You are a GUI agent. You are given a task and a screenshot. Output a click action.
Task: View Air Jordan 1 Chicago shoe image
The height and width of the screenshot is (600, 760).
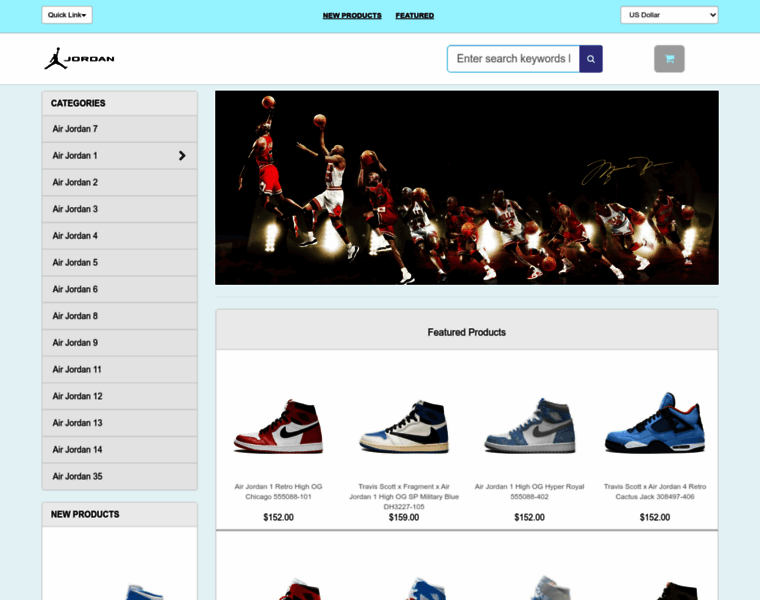click(x=278, y=426)
